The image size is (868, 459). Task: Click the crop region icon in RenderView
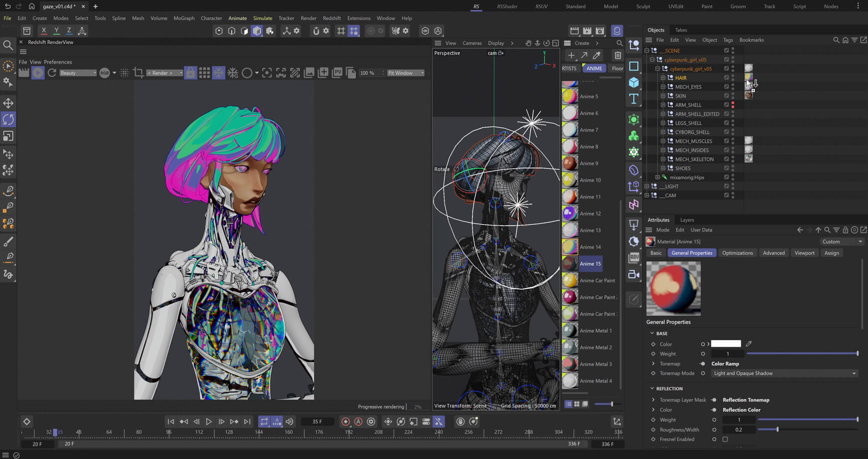click(x=139, y=73)
